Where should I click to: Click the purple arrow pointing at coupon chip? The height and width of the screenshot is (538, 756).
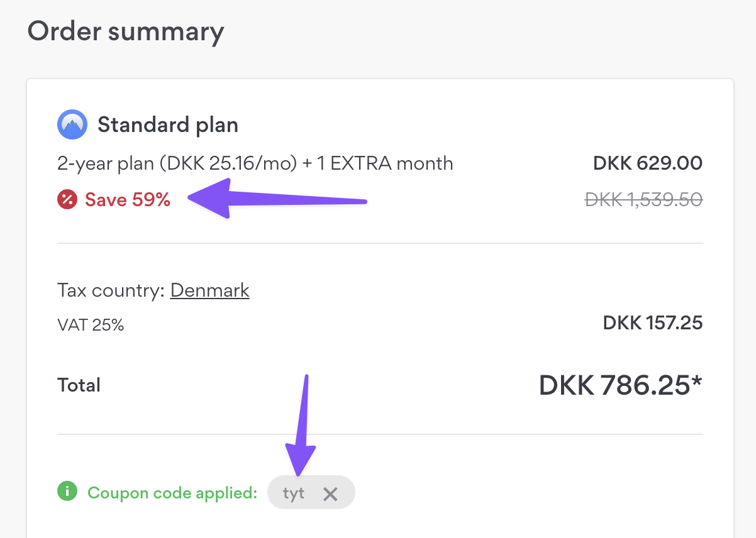click(303, 425)
